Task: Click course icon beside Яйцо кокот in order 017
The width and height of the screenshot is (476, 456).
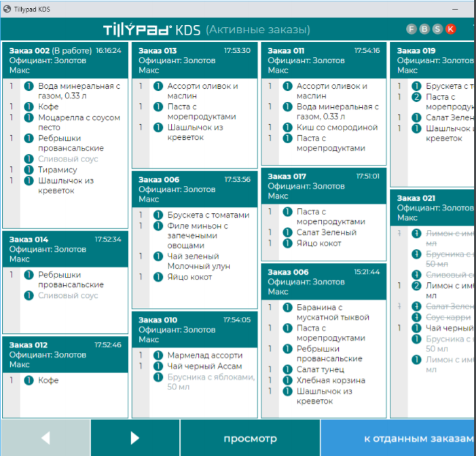Action: (287, 244)
